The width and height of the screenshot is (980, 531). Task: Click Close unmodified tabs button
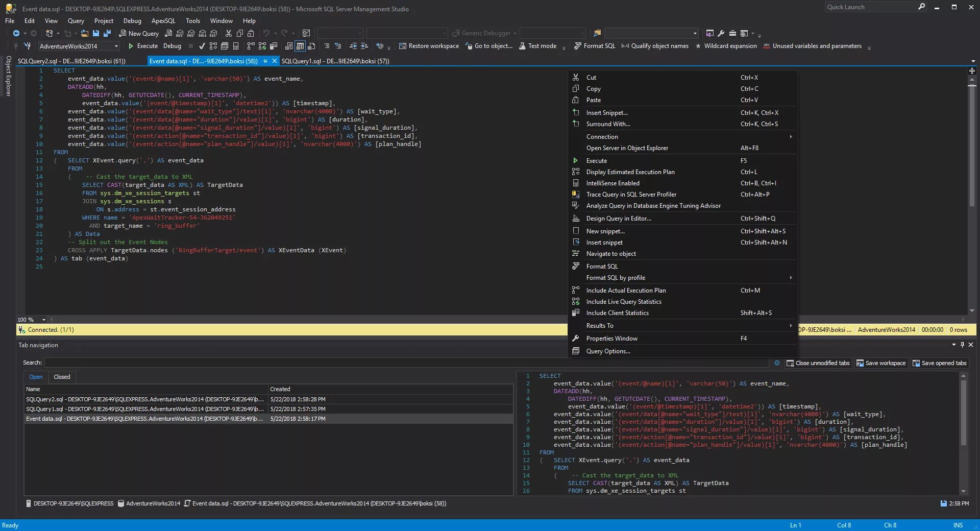click(x=818, y=363)
